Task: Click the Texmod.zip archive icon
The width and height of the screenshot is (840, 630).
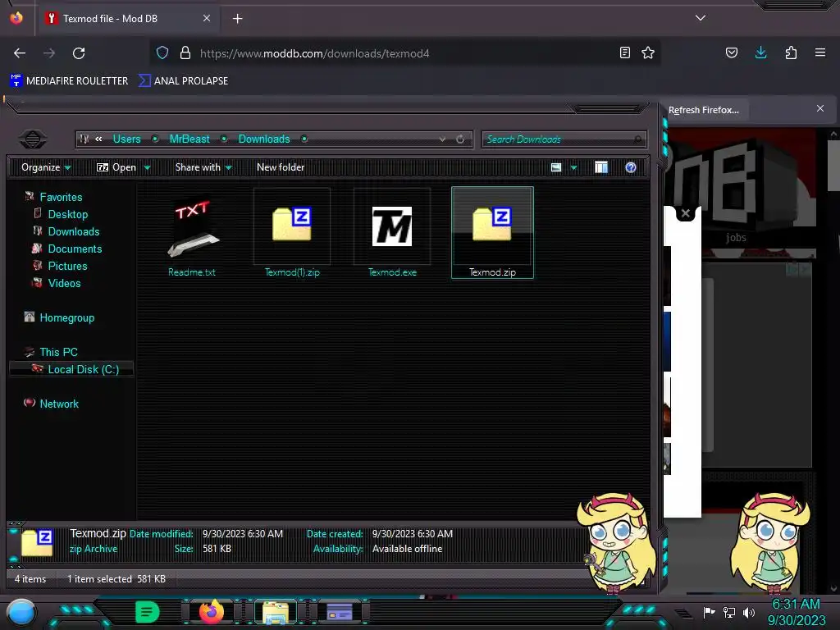Action: (x=492, y=224)
